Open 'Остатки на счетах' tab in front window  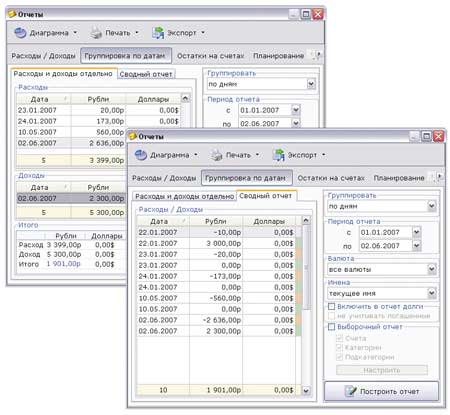[x=331, y=178]
